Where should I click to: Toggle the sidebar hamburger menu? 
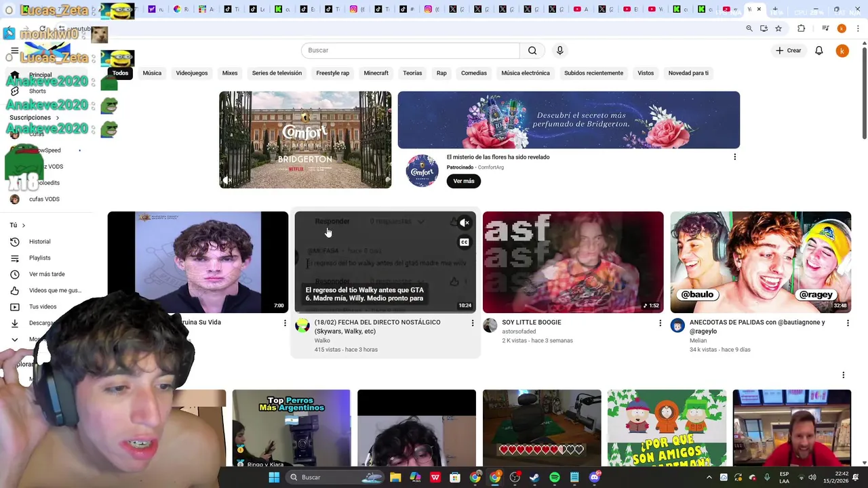[14, 51]
